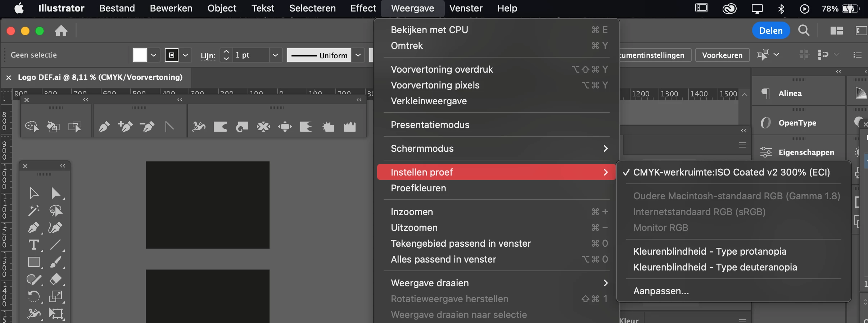Click the stroke color swatch box
The height and width of the screenshot is (323, 868).
[172, 55]
